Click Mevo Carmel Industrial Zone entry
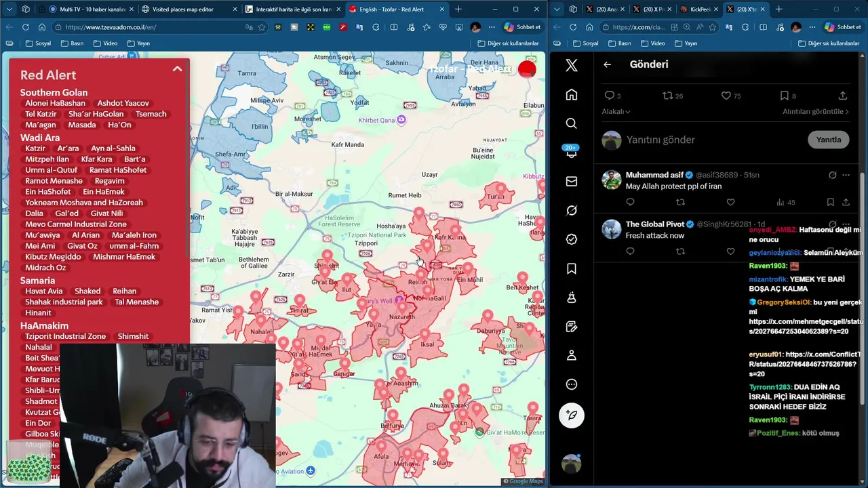 pos(76,224)
